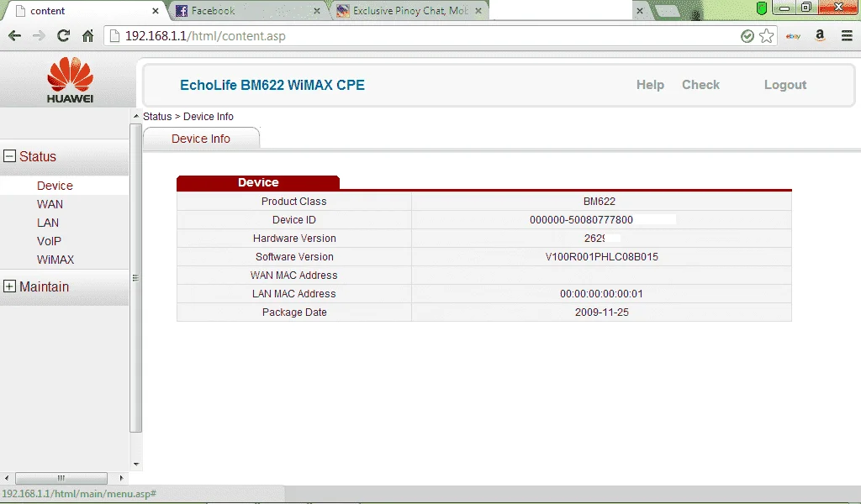This screenshot has width=861, height=504.
Task: Bookmark this page with the star icon
Action: coord(767,36)
